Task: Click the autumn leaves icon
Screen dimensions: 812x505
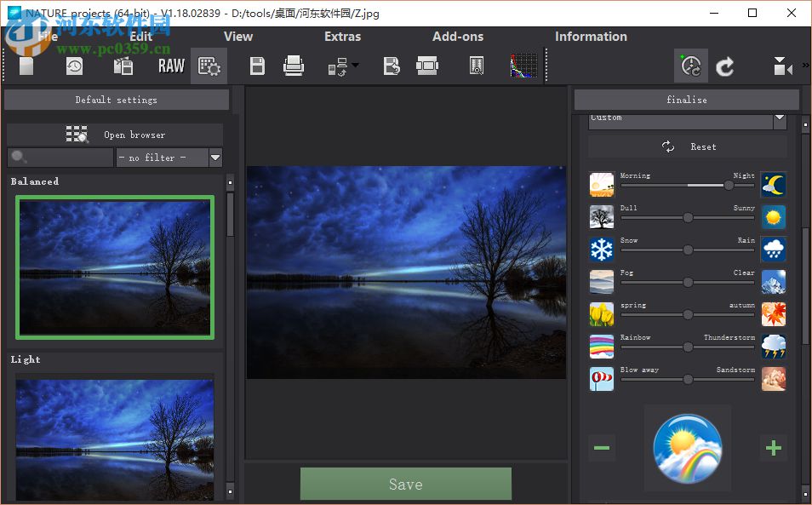Action: 773,313
